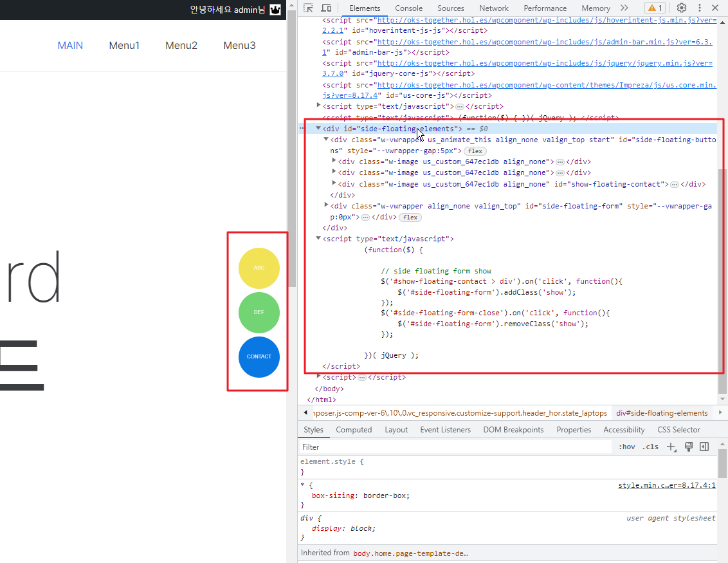This screenshot has height=563, width=728.
Task: Select the long body class breadcrumb
Action: click(460, 413)
